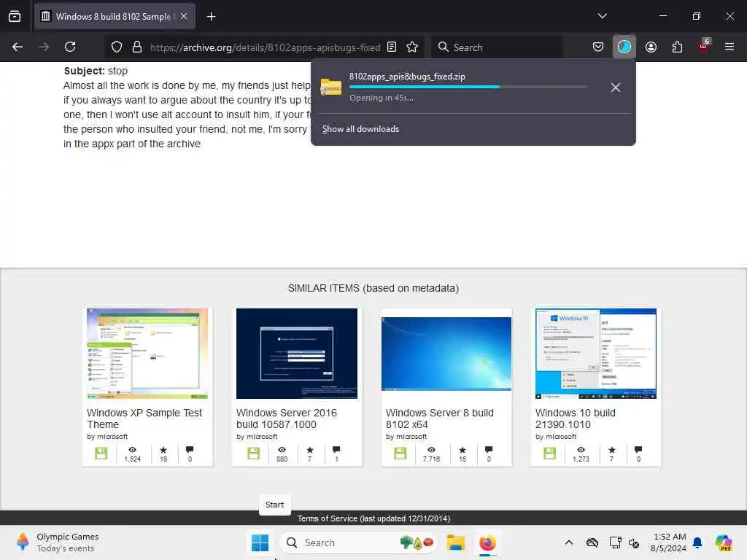
Task: Click Show all downloads
Action: click(360, 129)
